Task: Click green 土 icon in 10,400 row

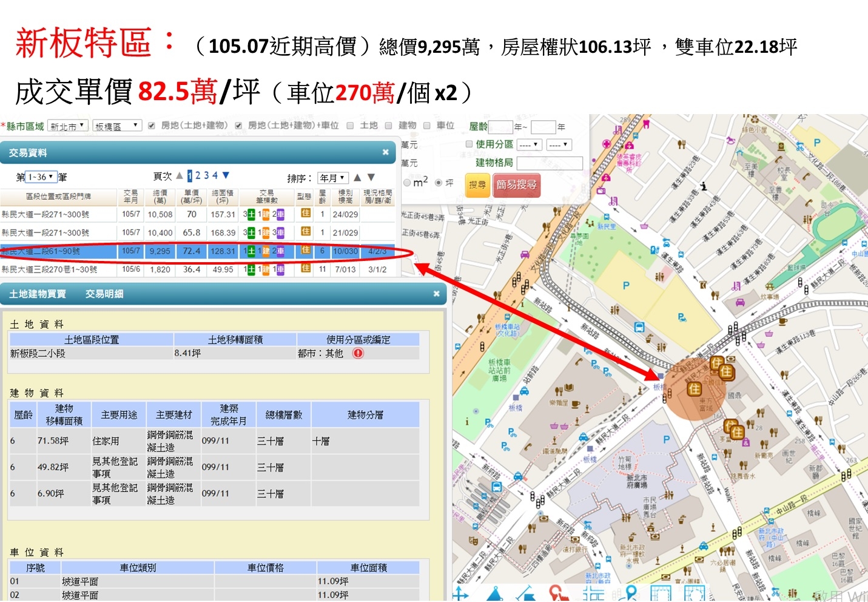Action: pos(251,232)
